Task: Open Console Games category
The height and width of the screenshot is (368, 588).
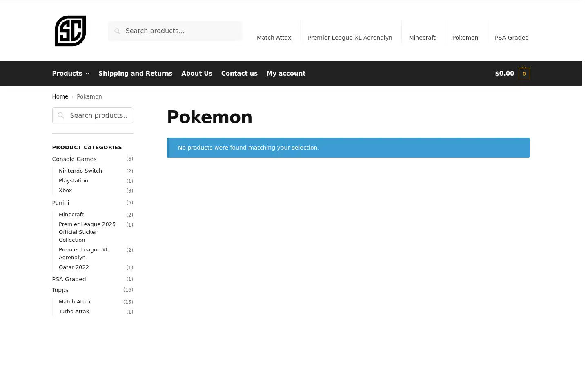Action: tap(74, 159)
